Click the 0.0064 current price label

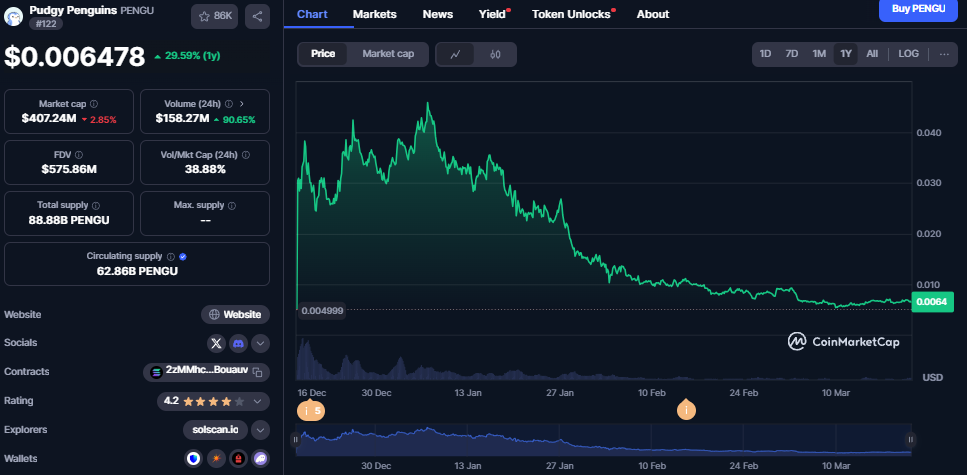pyautogui.click(x=932, y=302)
